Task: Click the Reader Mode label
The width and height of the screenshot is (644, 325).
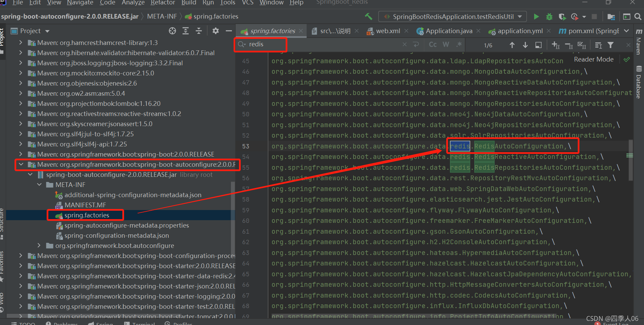Action: [594, 60]
